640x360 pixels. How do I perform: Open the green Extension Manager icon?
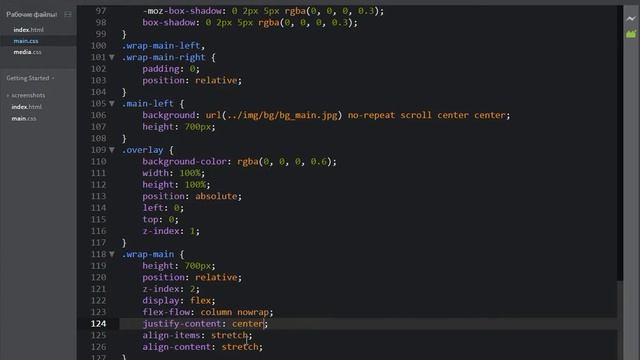click(x=631, y=34)
